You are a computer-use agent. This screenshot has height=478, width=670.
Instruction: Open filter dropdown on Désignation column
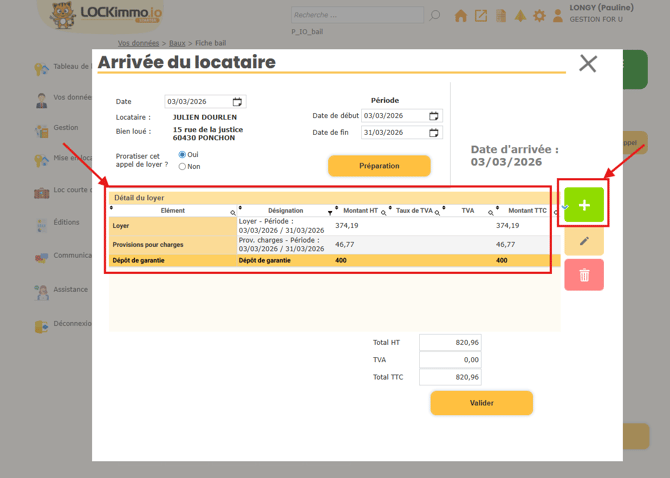[330, 212]
